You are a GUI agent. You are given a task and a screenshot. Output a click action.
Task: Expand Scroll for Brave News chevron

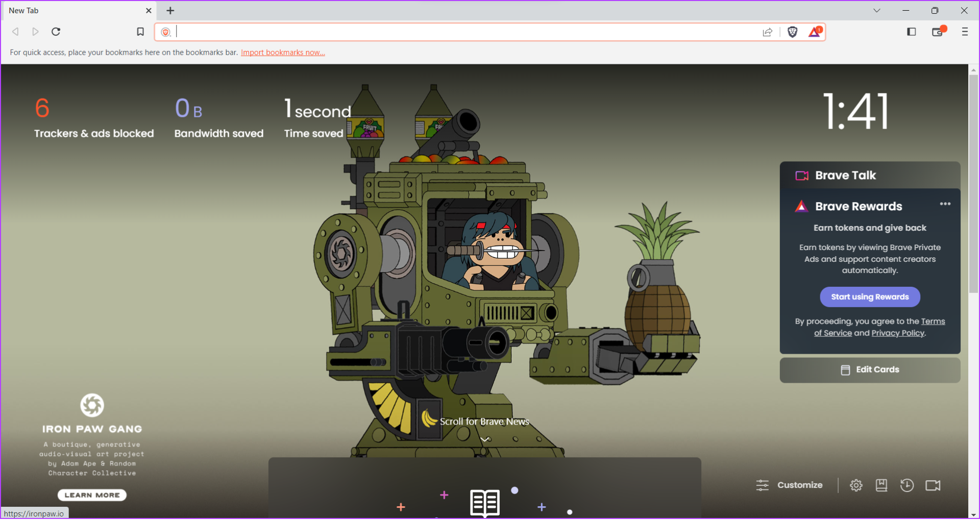coord(485,439)
